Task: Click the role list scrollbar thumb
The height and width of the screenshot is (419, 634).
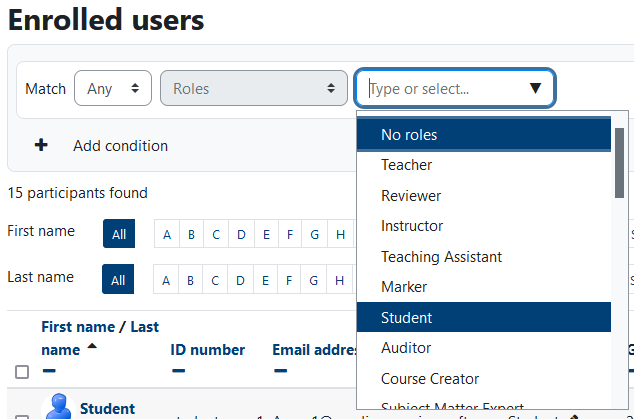Action: click(x=619, y=163)
